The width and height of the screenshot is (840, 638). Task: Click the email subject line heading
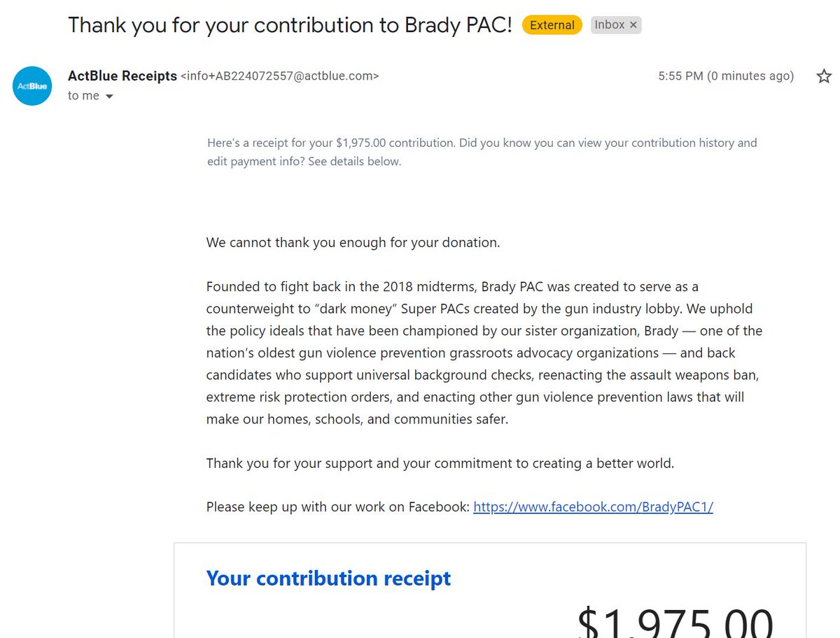(x=290, y=25)
